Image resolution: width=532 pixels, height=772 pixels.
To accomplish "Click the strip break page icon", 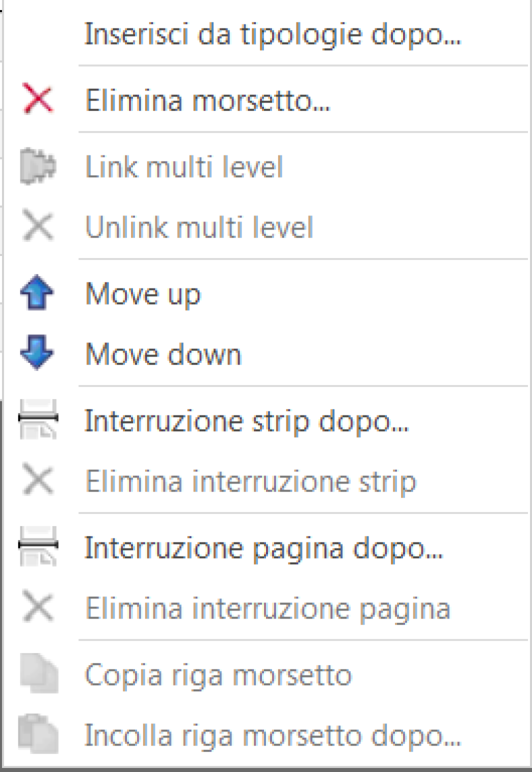I will (38, 419).
